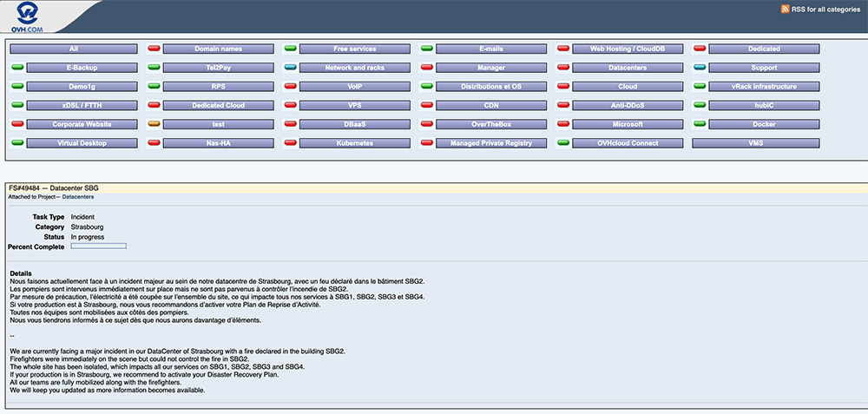Open the Support category
868x414 pixels.
click(x=764, y=68)
